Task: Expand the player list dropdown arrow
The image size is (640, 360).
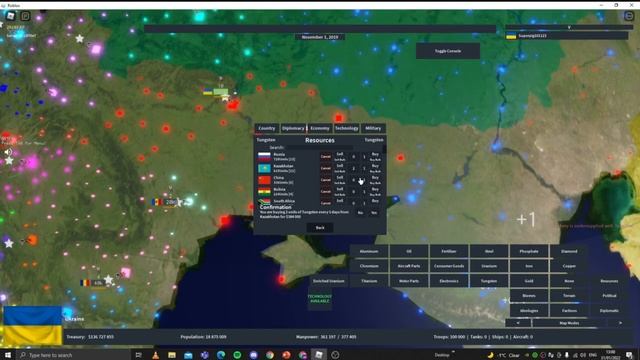Action: (569, 27)
